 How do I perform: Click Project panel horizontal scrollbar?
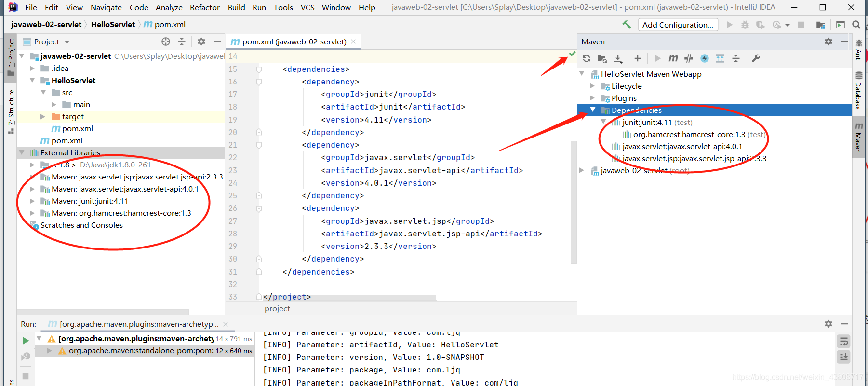tap(103, 312)
